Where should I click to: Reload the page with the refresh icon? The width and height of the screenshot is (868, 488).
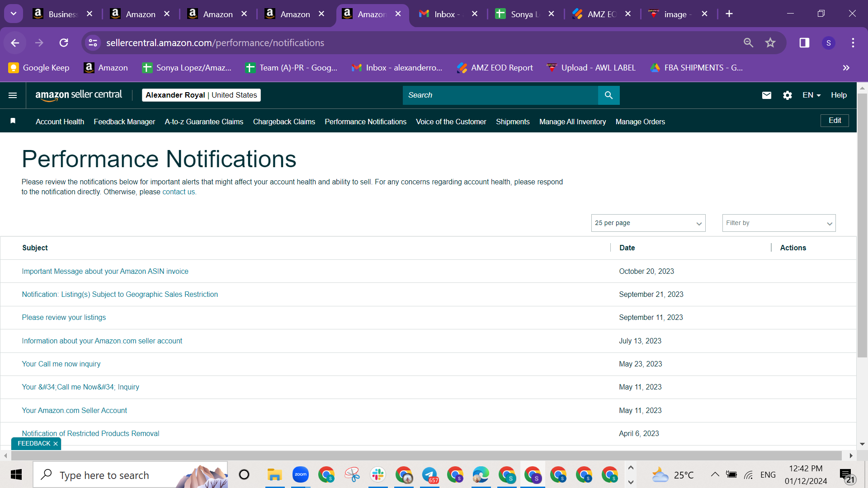pos(64,43)
